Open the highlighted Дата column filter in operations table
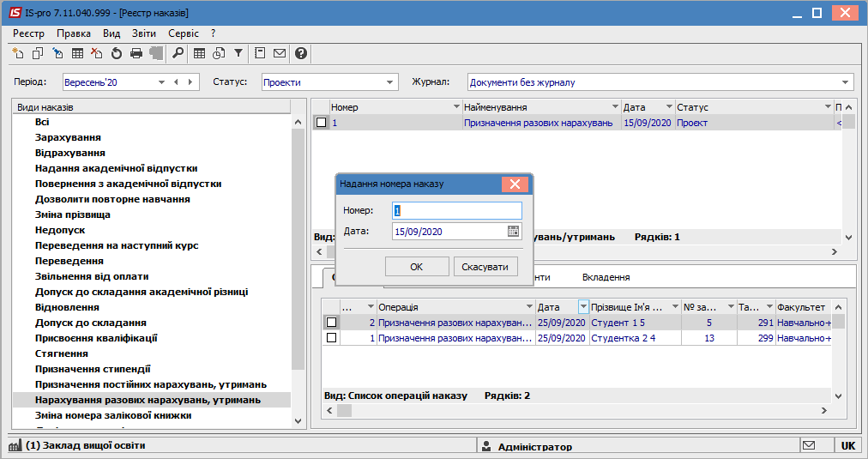Image resolution: width=868 pixels, height=459 pixels. pyautogui.click(x=583, y=306)
